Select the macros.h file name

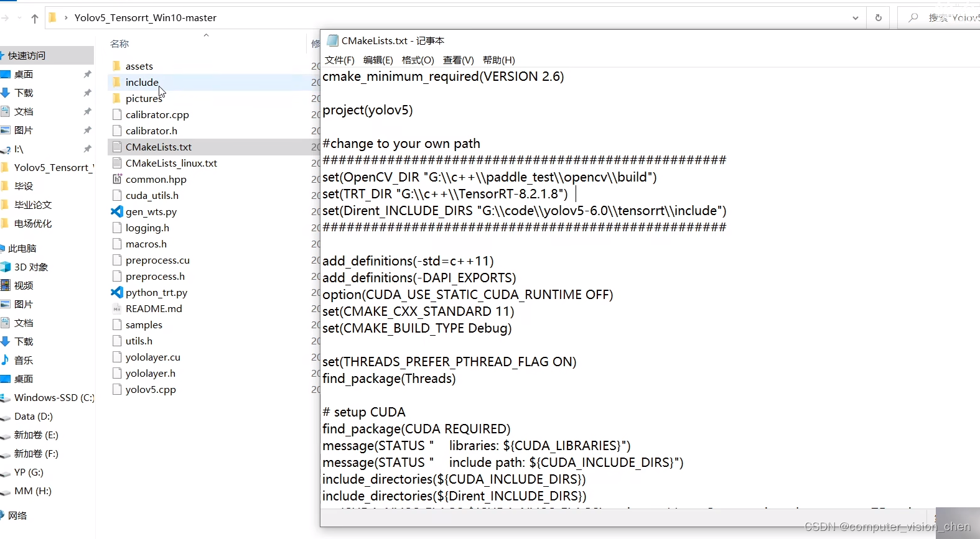(x=146, y=244)
